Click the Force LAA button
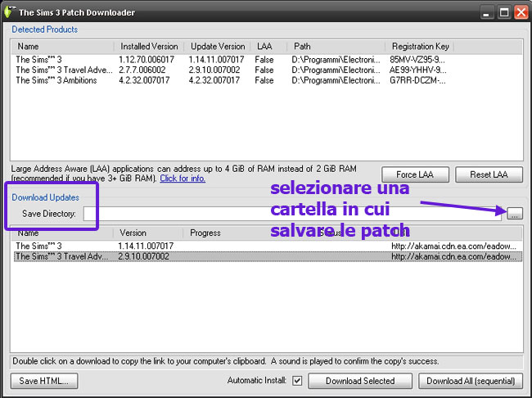Screen dimensions: 532x398 [415, 174]
